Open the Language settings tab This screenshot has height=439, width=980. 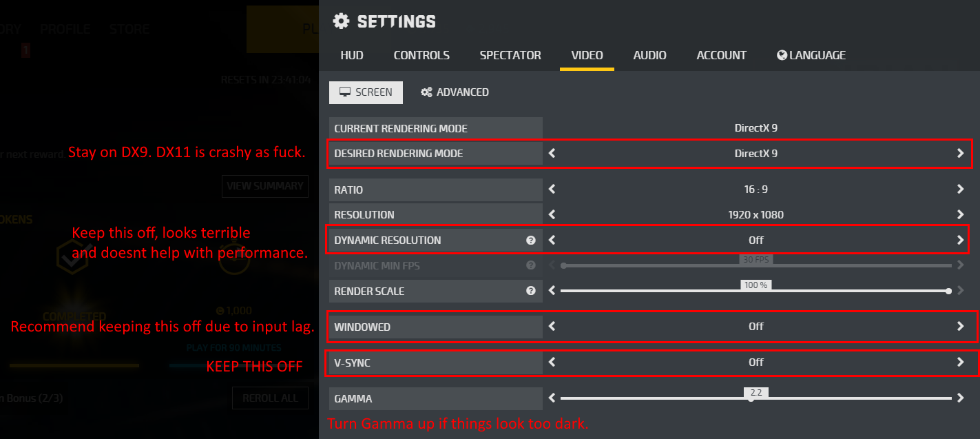click(x=811, y=55)
